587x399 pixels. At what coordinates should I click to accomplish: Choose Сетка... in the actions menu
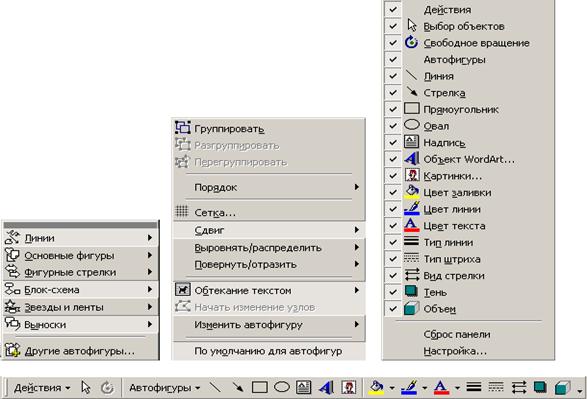(269, 212)
